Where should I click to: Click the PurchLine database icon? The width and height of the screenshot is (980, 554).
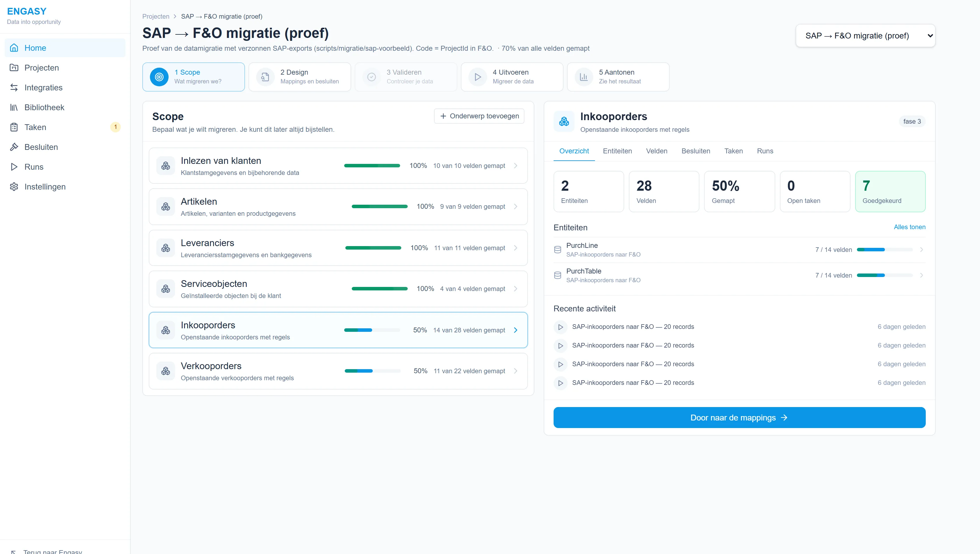558,250
